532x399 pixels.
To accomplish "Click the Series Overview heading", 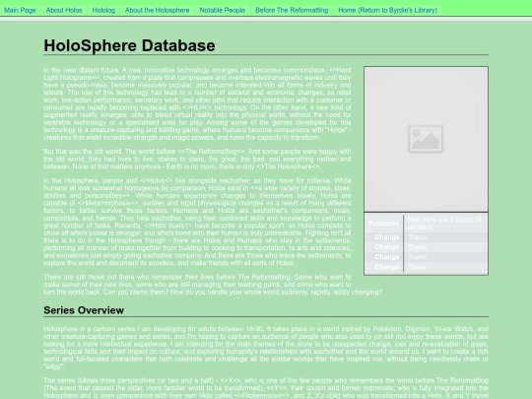I will coord(84,310).
